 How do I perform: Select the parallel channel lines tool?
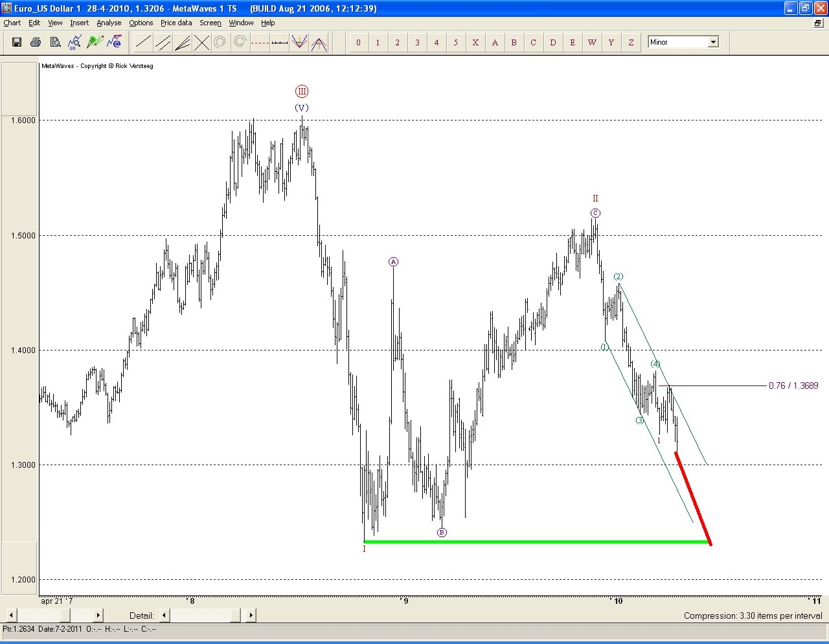pos(163,43)
